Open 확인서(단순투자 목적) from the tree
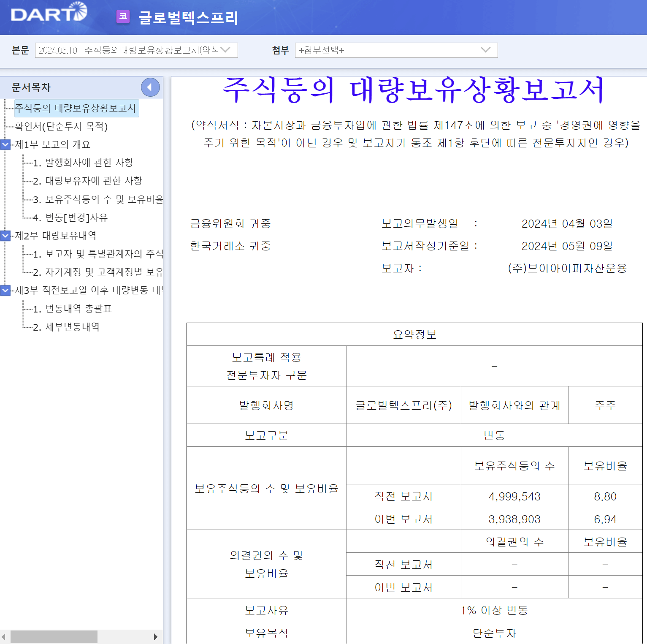 62,126
